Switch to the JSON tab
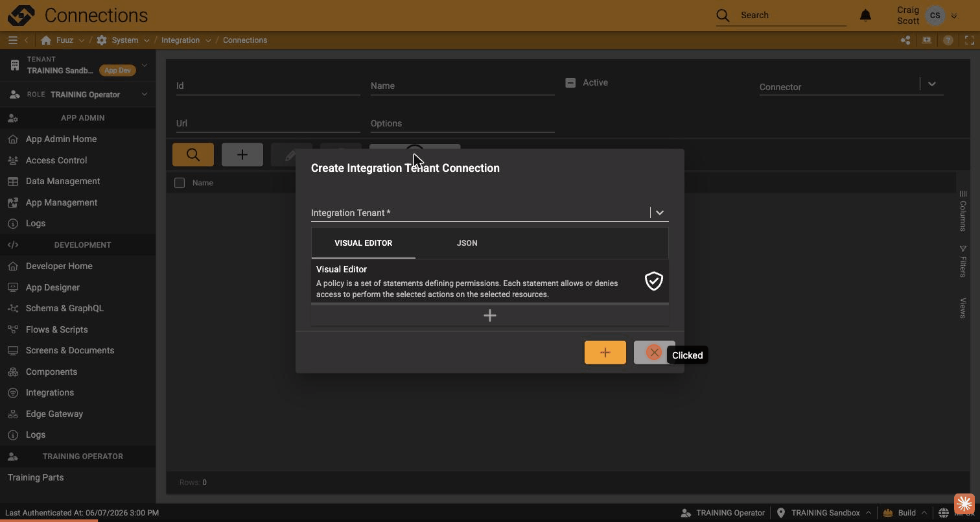The width and height of the screenshot is (980, 522). 467,243
